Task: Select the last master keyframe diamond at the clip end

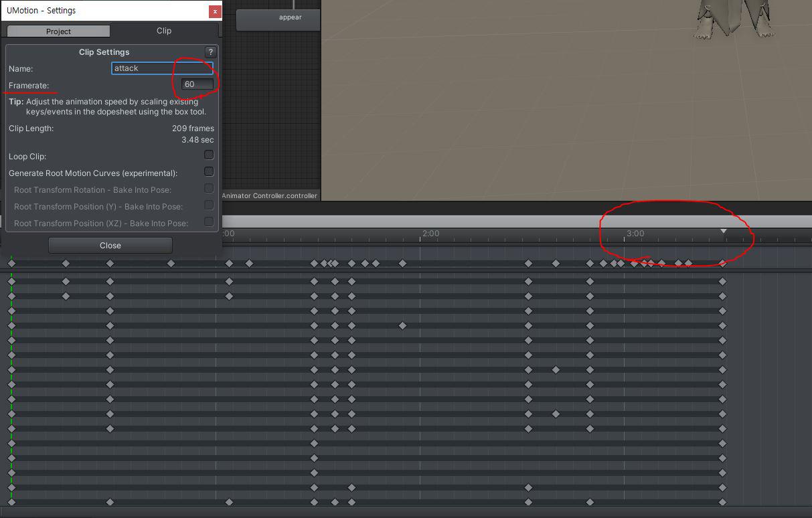Action: [722, 264]
